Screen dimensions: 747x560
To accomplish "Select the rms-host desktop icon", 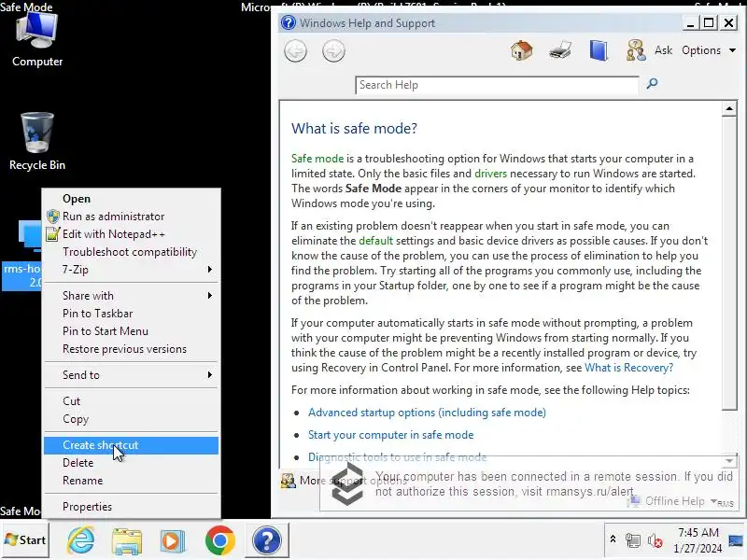I will [21, 254].
